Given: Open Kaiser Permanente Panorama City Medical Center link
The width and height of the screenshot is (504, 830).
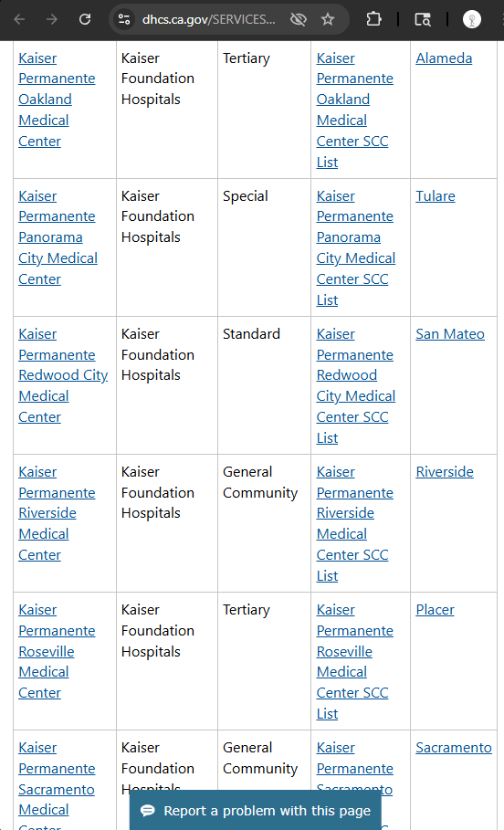Looking at the screenshot, I should 58,237.
